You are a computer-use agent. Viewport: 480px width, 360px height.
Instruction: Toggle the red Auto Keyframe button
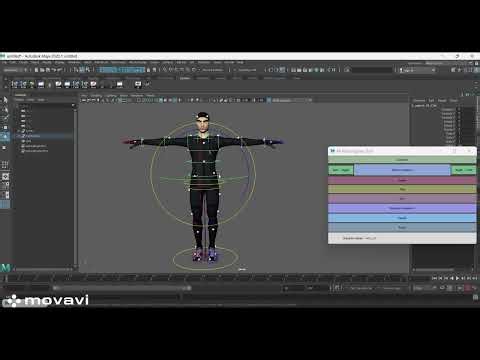(x=468, y=288)
